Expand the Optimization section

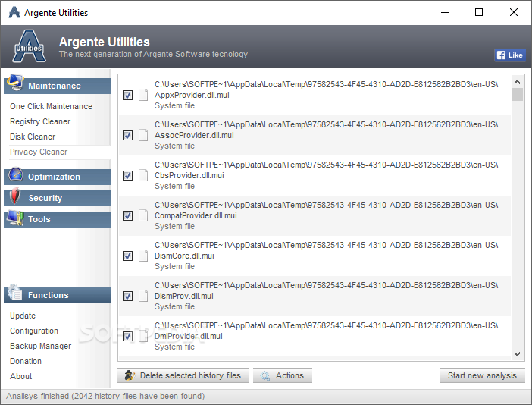click(57, 177)
